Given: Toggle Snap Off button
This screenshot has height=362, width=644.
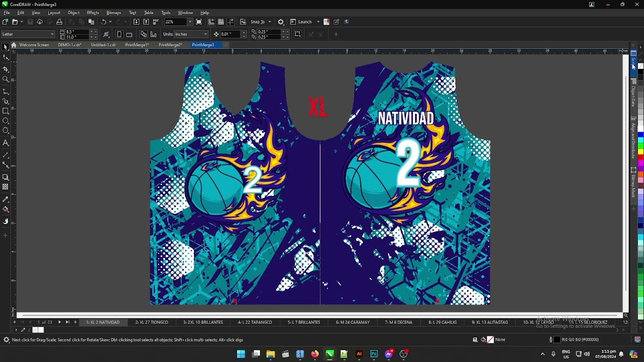Looking at the screenshot, I should coord(243,22).
